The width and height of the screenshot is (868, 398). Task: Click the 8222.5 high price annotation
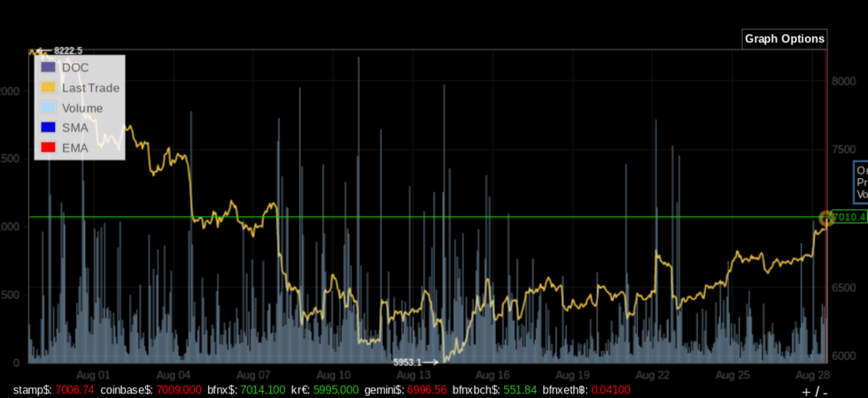coord(67,51)
